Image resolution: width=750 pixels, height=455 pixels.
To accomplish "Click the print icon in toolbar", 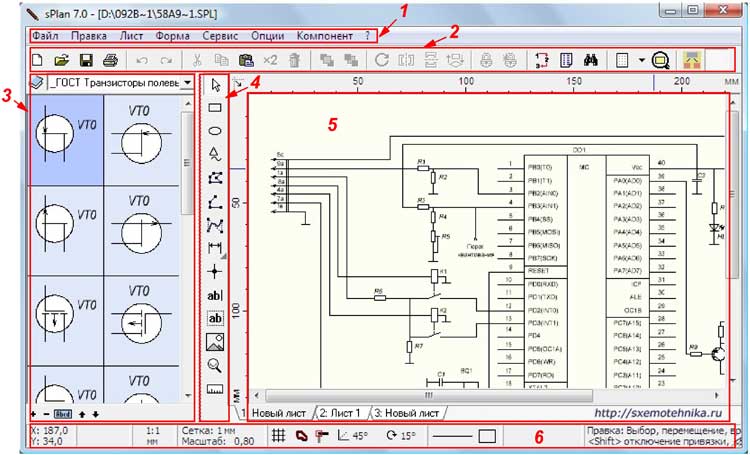I will [x=108, y=60].
